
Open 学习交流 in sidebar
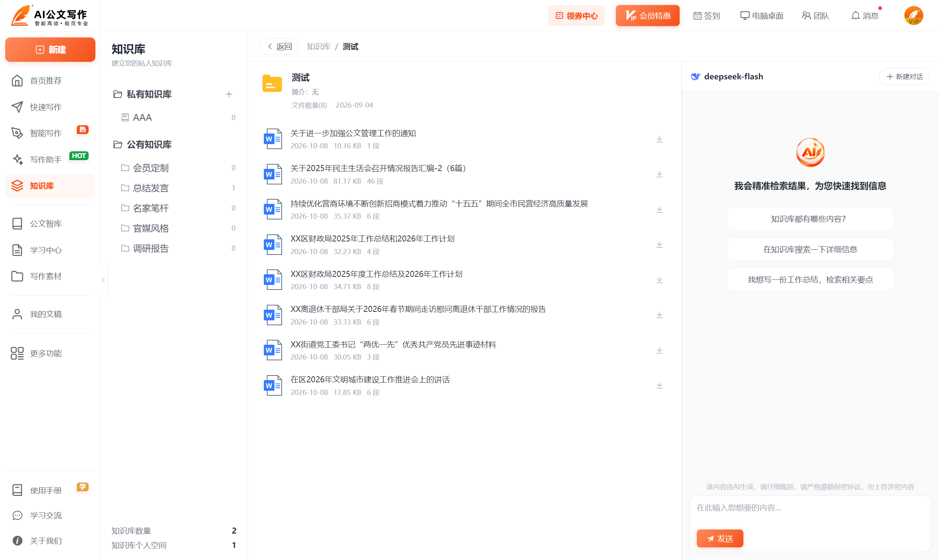(x=50, y=515)
